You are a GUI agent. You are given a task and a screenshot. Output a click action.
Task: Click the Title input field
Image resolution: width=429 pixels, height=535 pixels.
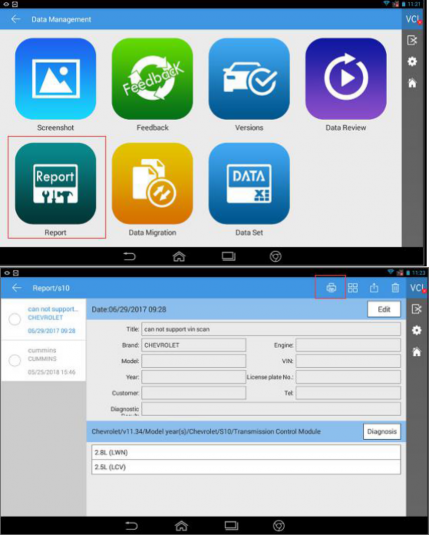(271, 329)
